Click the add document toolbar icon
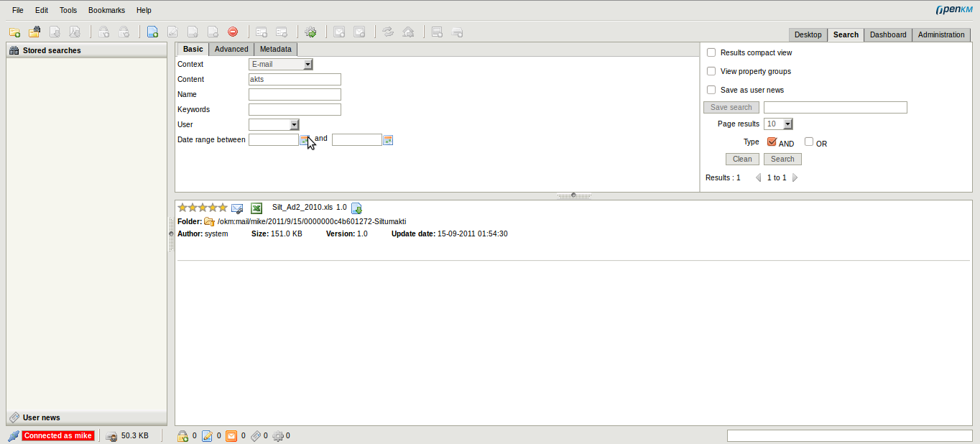The image size is (980, 444). [x=152, y=32]
